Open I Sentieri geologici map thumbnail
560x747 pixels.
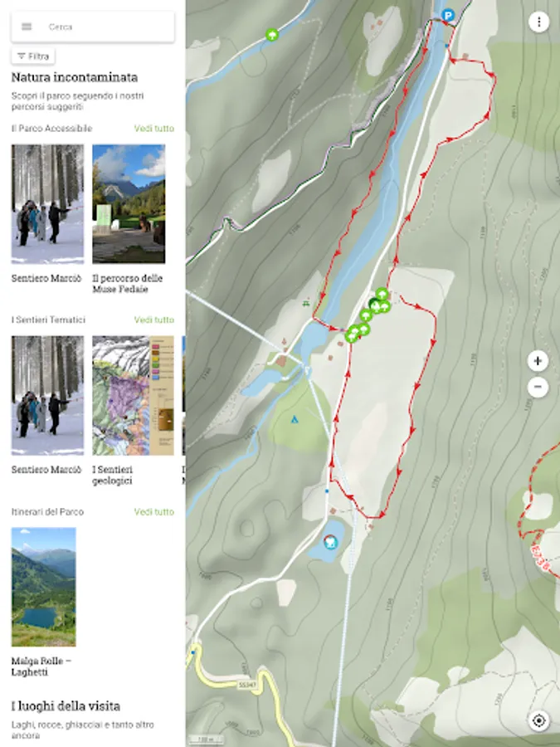133,395
